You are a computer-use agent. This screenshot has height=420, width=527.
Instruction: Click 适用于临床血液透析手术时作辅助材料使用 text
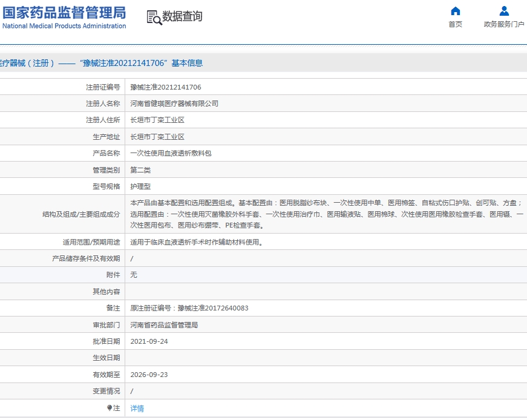tap(196, 242)
